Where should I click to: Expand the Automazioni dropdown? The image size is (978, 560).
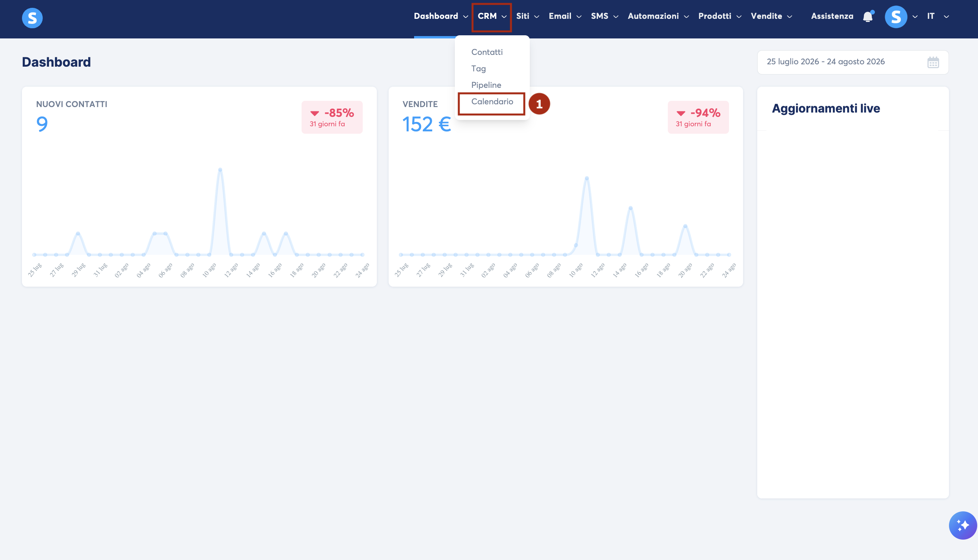pyautogui.click(x=658, y=16)
